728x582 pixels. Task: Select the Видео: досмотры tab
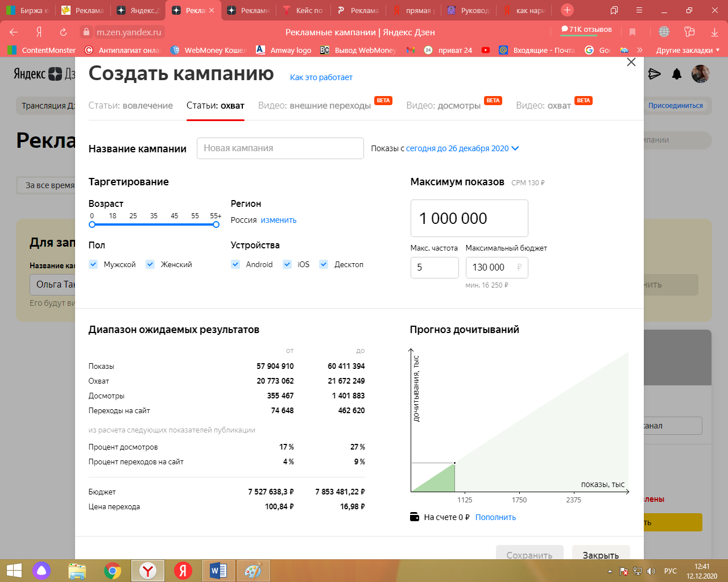(443, 106)
